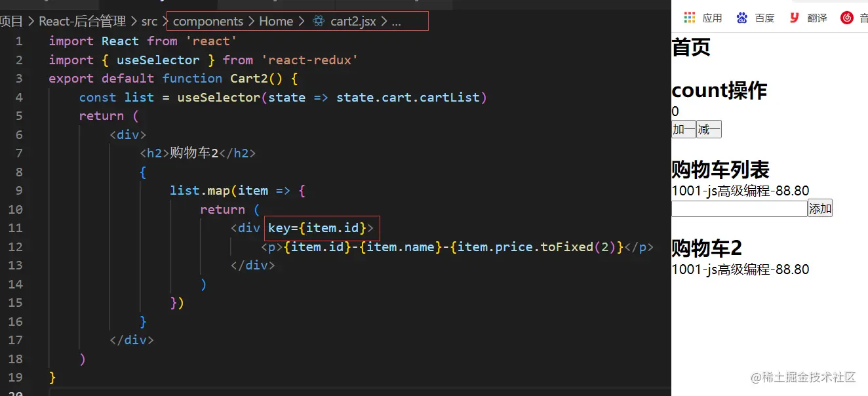Click key={item.id} attribute in line 11
Screen dimensions: 868x396
[317, 228]
